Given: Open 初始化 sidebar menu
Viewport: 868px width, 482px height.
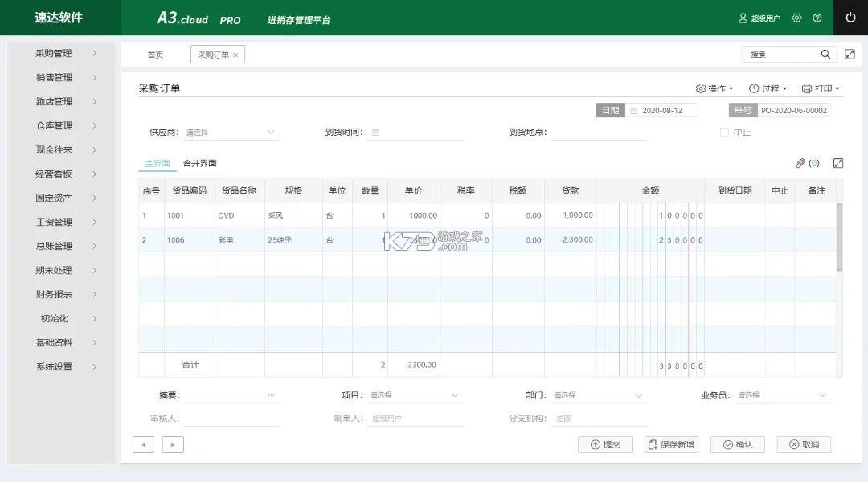Looking at the screenshot, I should click(x=61, y=318).
